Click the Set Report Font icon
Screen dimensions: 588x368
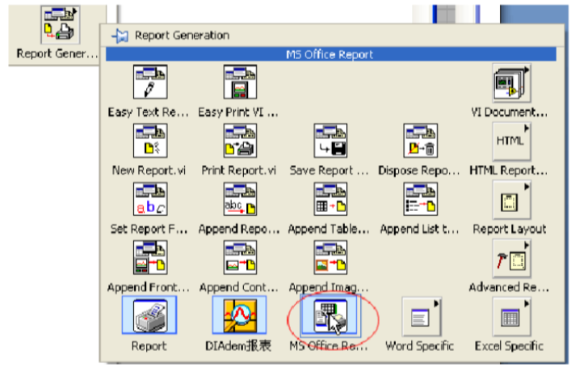pyautogui.click(x=149, y=199)
